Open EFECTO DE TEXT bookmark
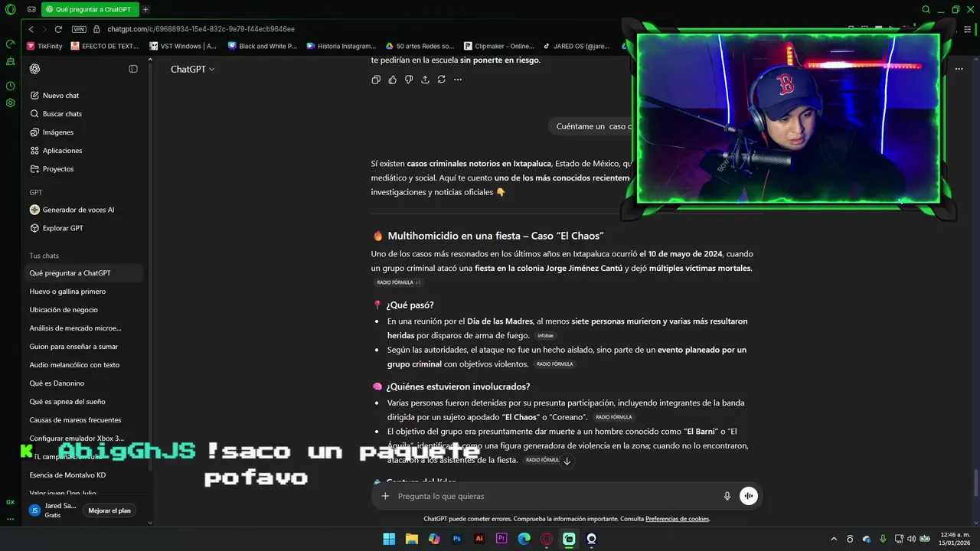 [x=105, y=46]
